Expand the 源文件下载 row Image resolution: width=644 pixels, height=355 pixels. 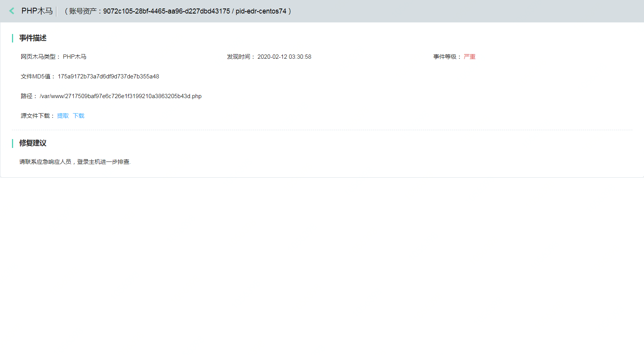tap(37, 116)
